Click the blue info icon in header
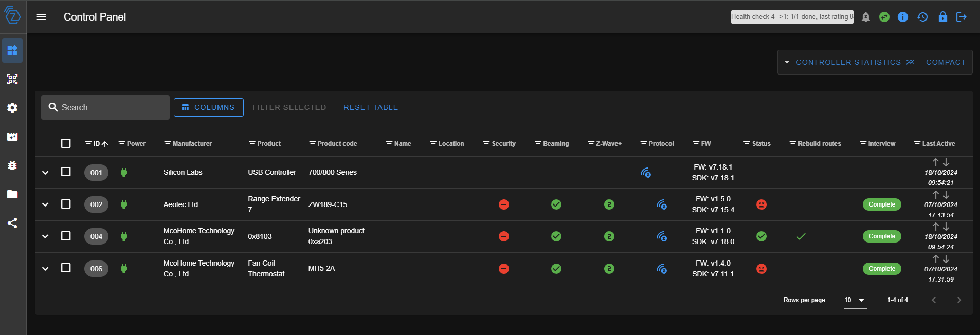Viewport: 980px width, 335px height. [903, 17]
